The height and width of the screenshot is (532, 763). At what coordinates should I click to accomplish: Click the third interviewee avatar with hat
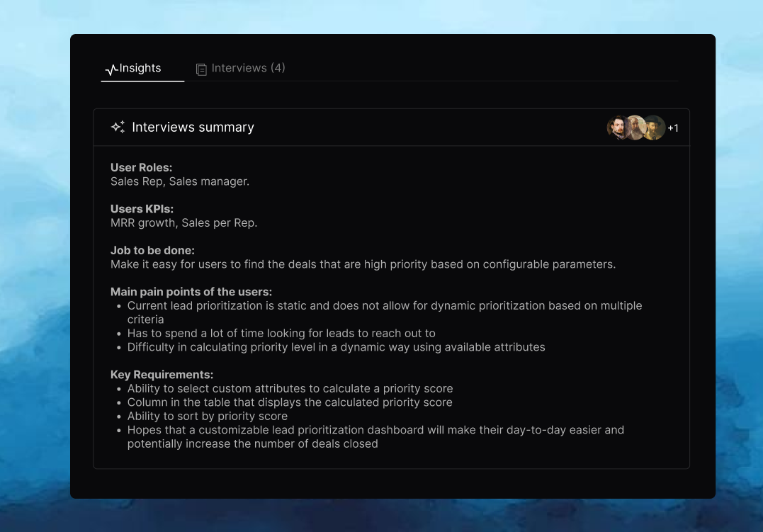655,128
